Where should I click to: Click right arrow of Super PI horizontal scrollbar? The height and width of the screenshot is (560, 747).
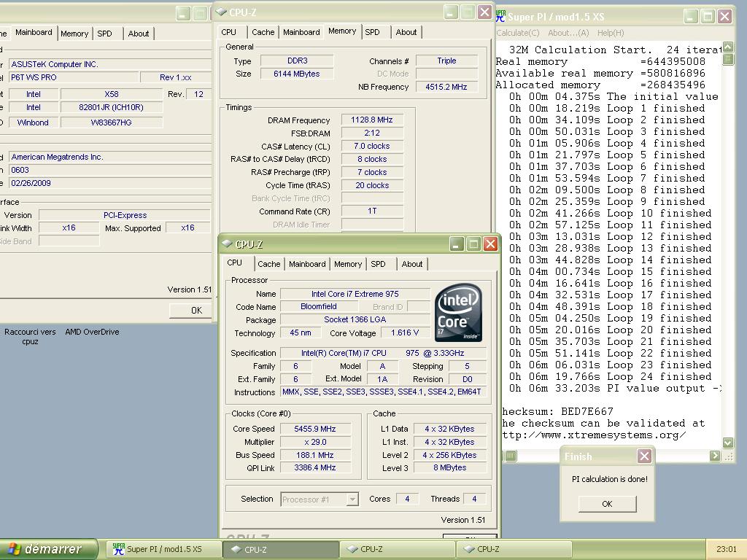pyautogui.click(x=715, y=456)
